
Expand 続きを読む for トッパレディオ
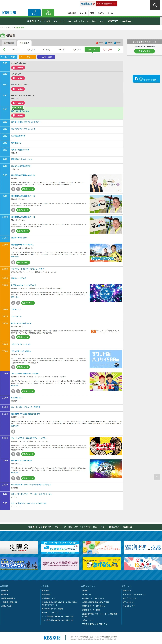[15, 297]
